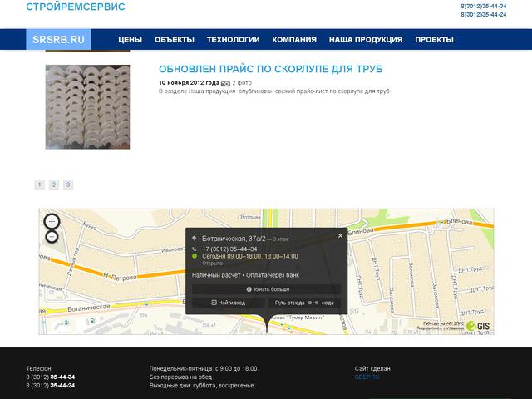Click the green open-status indicator in popup
The width and height of the screenshot is (532, 399).
pos(195,256)
